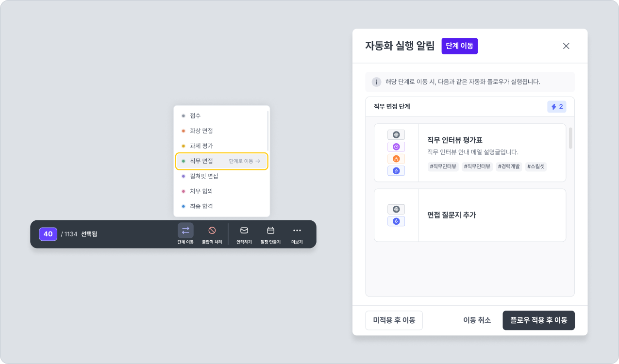Image resolution: width=619 pixels, height=364 pixels.
Task: Click the 플로우 적용 후 이동 button
Action: click(538, 320)
